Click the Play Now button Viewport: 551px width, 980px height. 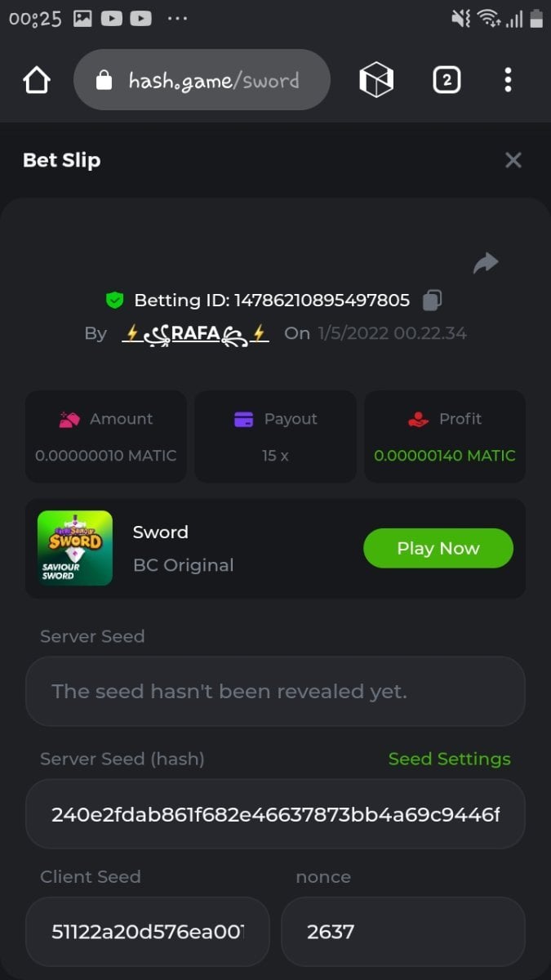[x=438, y=548]
